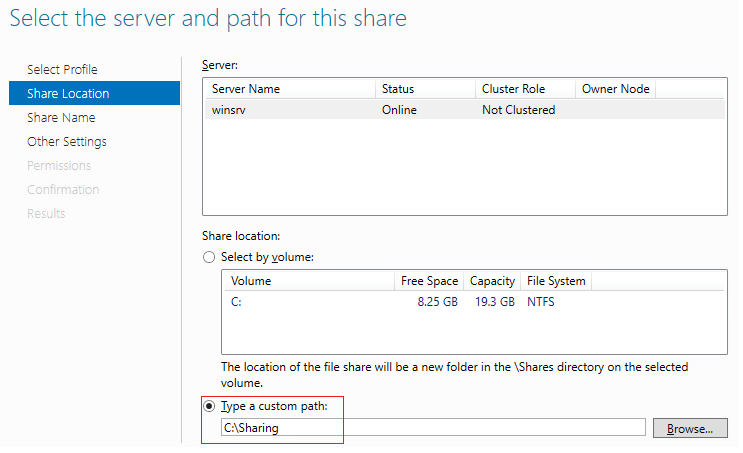This screenshot has width=743, height=453.
Task: Switch to the Share Name step
Action: tap(61, 117)
